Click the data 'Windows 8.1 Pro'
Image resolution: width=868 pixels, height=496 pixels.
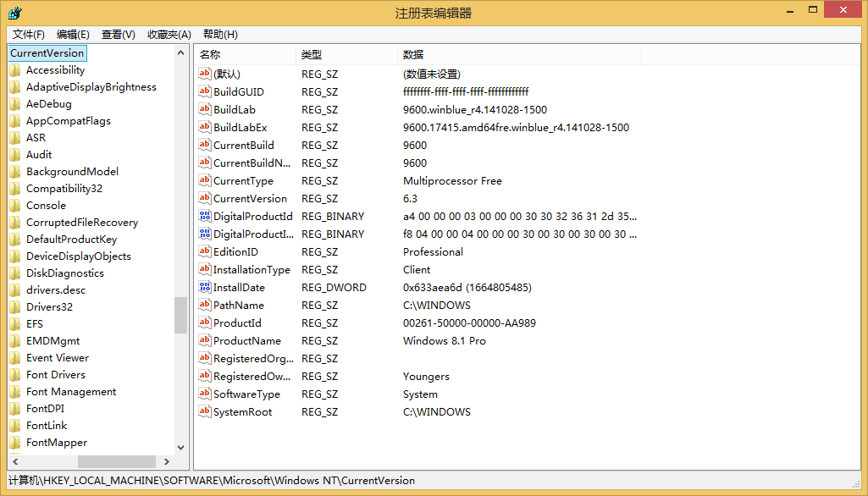point(445,340)
